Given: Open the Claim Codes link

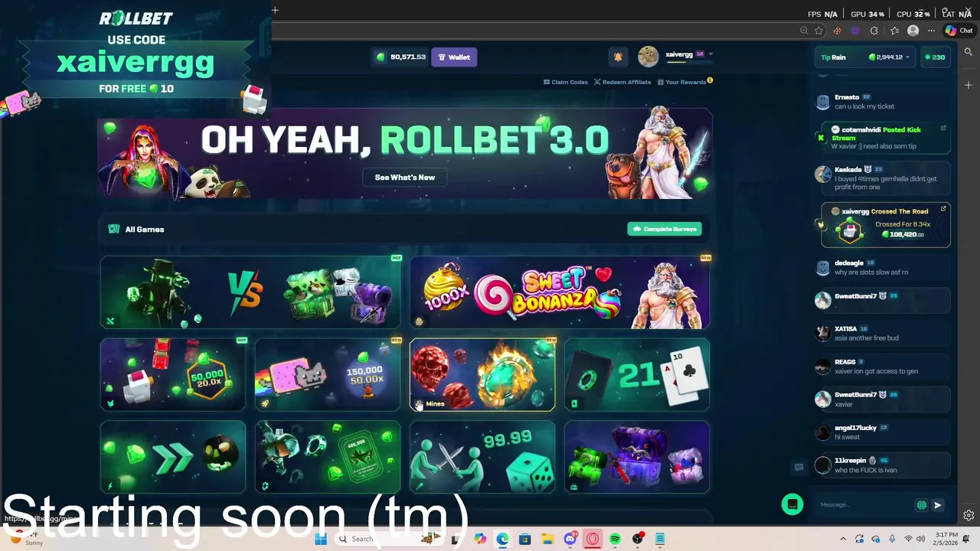Looking at the screenshot, I should (566, 82).
